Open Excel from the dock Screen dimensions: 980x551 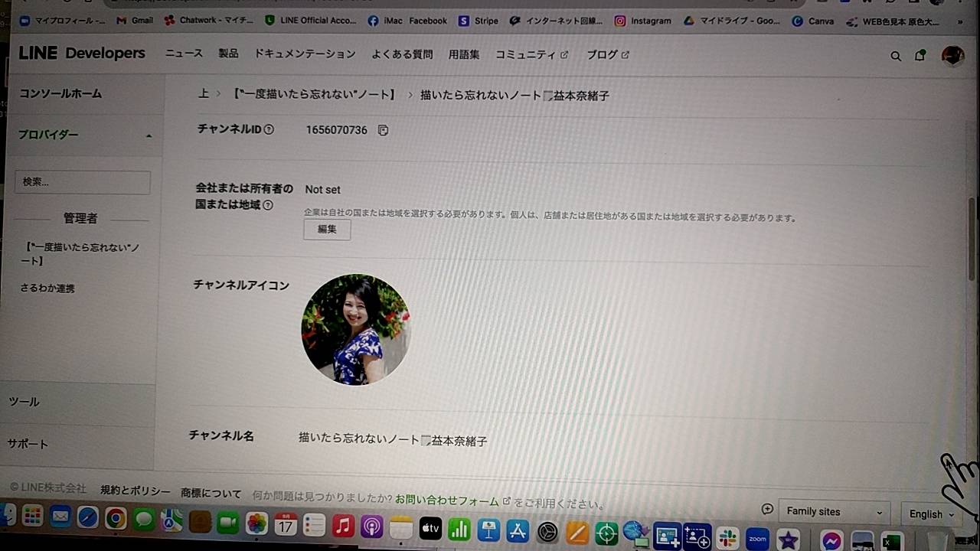coord(891,542)
